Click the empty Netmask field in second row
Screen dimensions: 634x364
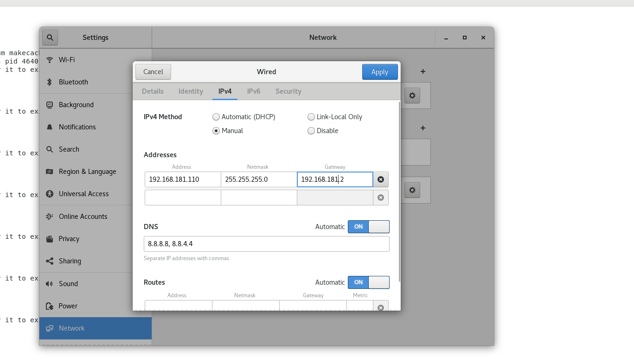tap(259, 198)
